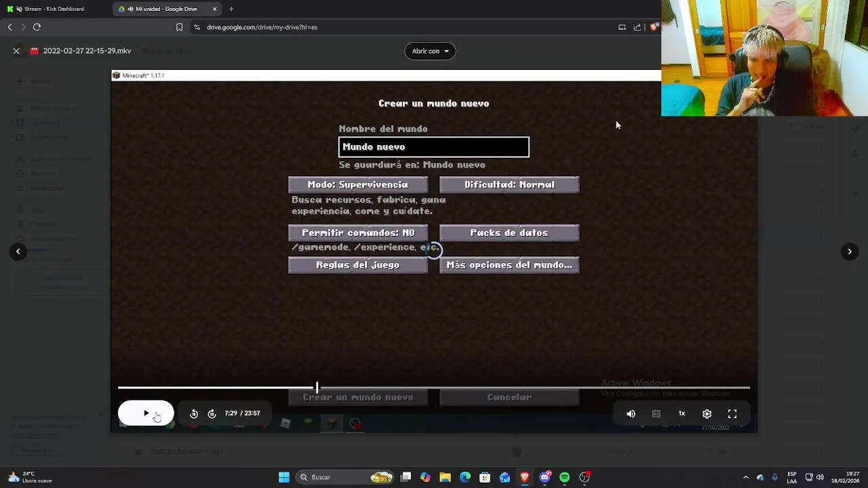868x488 pixels.
Task: Click Crear un mundo nuevo
Action: [358, 397]
